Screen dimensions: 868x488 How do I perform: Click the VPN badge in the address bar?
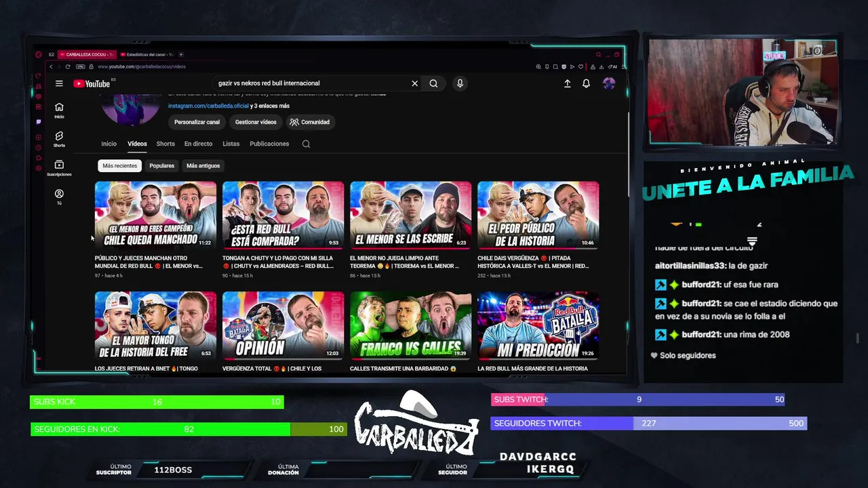click(x=80, y=66)
